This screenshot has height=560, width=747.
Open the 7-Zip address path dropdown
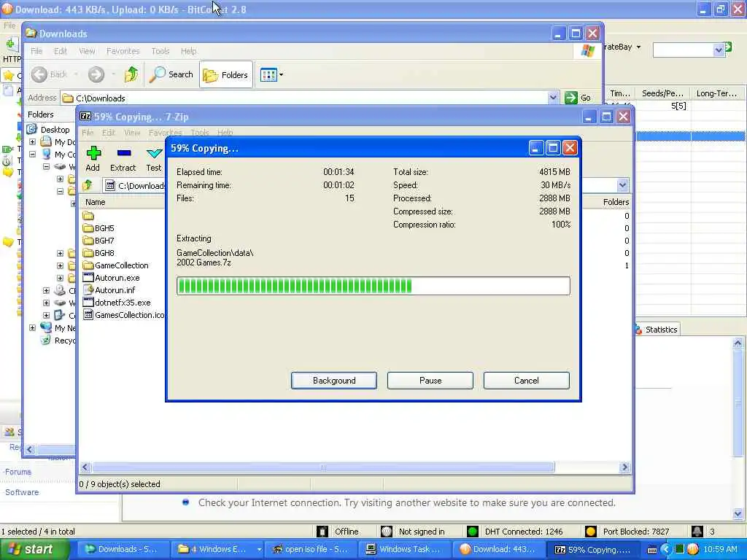click(x=622, y=185)
